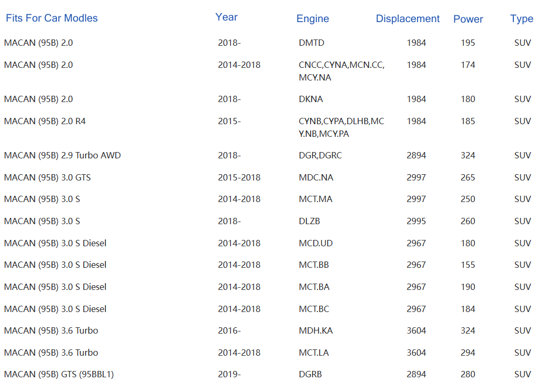Select the MACAN (95B) 2.0 R4 model name
Image resolution: width=557 pixels, height=392 pixels.
tap(45, 121)
